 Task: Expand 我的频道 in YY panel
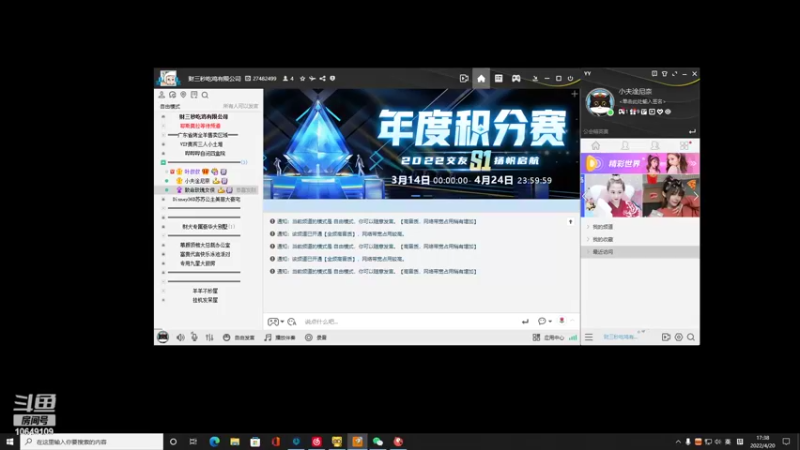point(603,227)
